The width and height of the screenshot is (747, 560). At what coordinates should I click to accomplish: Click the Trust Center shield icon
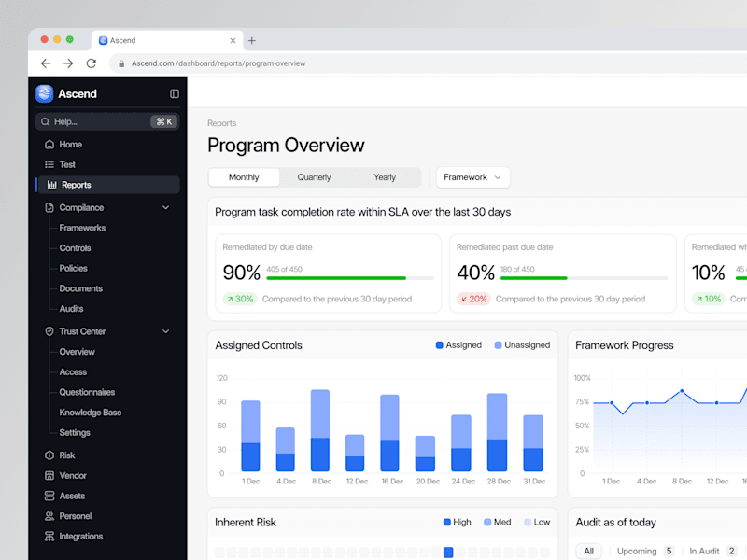49,331
